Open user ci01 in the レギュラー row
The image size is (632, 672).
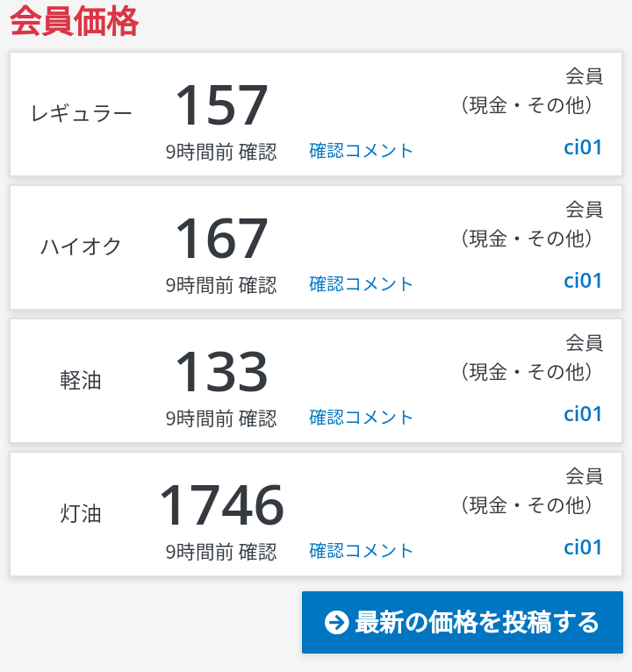[583, 147]
